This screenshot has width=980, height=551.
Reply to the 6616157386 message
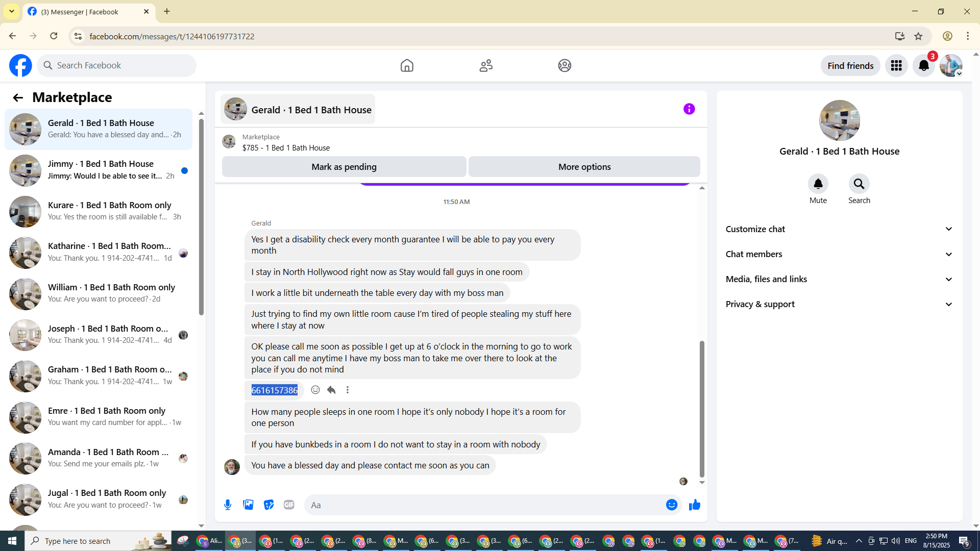pos(331,390)
